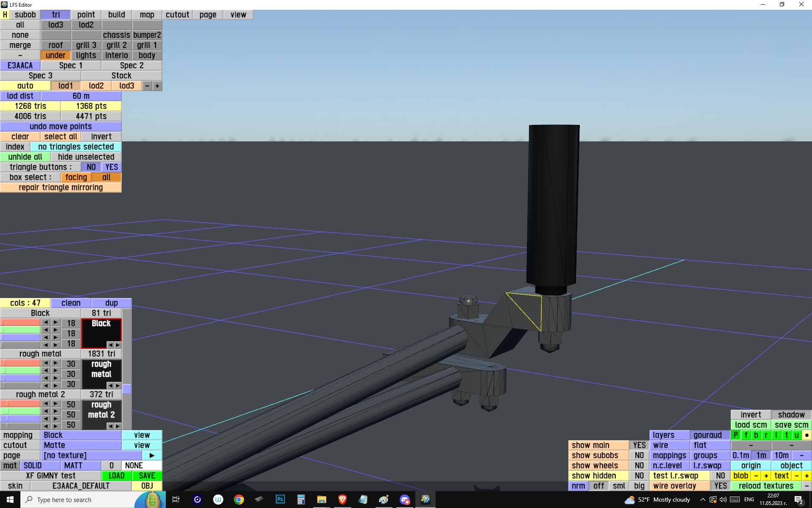Open the skin E3AACA_DEFAULT selector
812x508 pixels.
point(81,486)
